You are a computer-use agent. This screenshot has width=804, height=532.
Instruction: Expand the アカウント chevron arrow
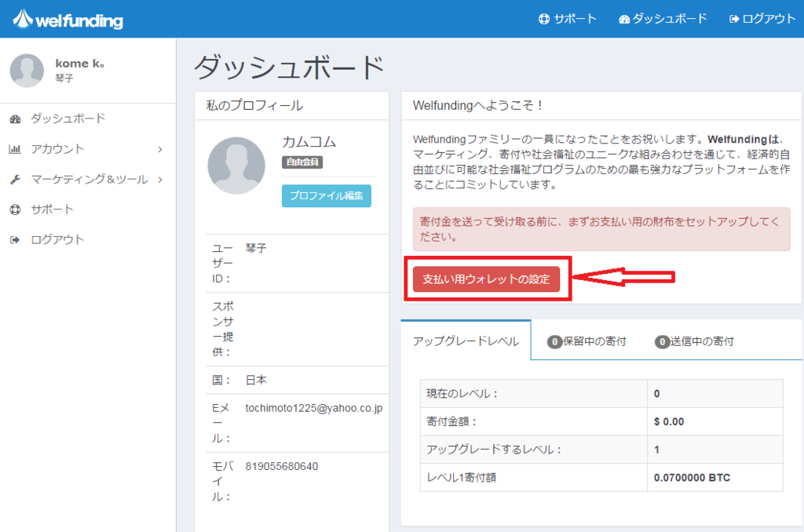160,149
